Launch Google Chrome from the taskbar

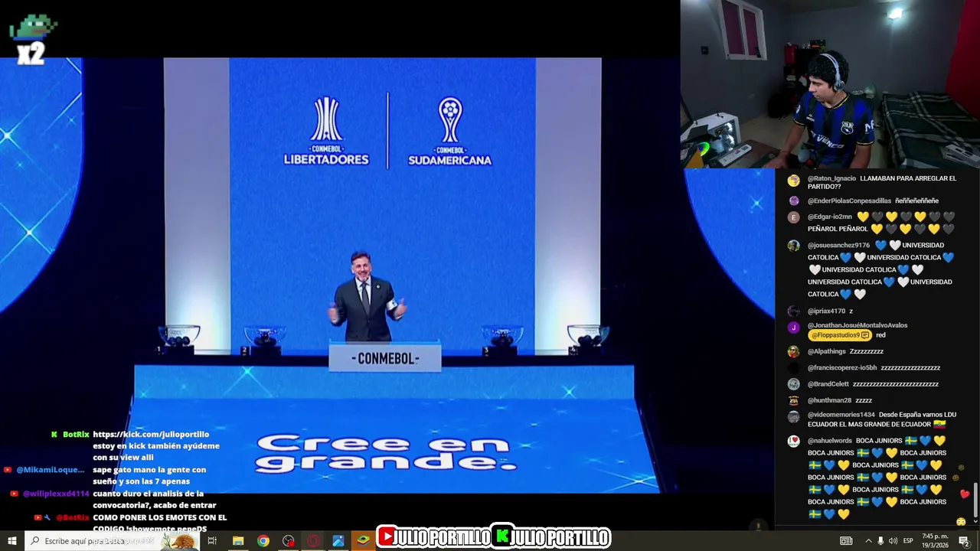[x=263, y=541]
